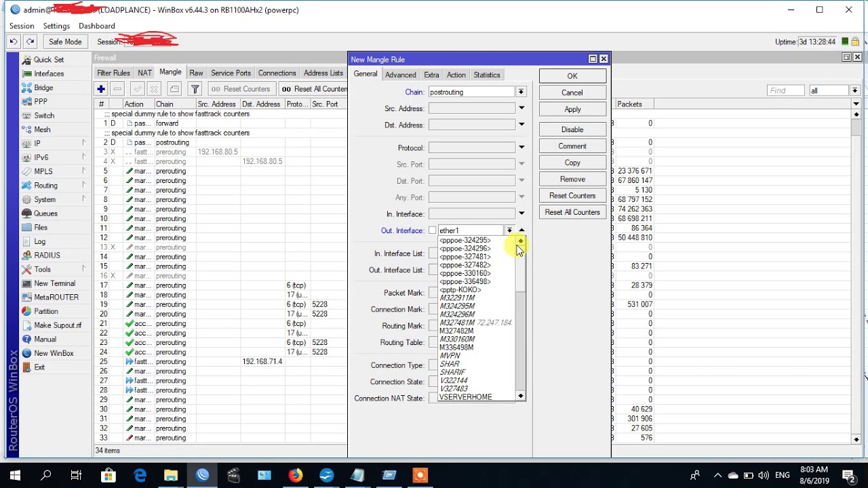868x488 pixels.
Task: Click the Cancel button
Action: (x=572, y=93)
